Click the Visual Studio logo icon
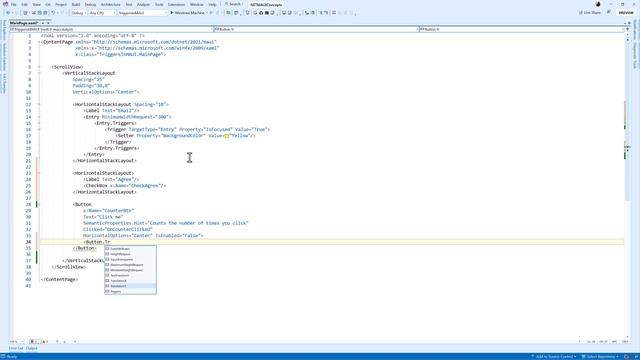Screen dimensions: 640x360 [5, 4]
